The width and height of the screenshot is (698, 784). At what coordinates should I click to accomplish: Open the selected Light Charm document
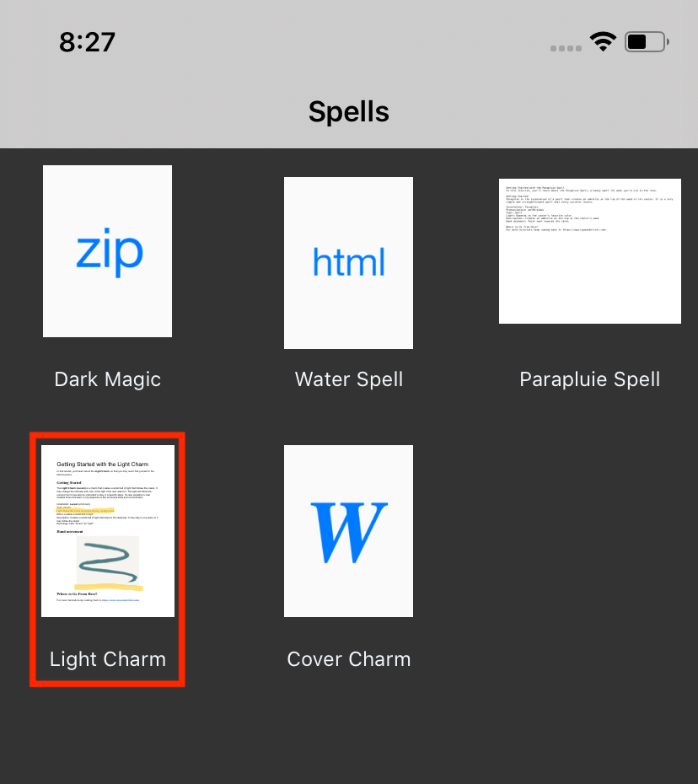(x=107, y=530)
